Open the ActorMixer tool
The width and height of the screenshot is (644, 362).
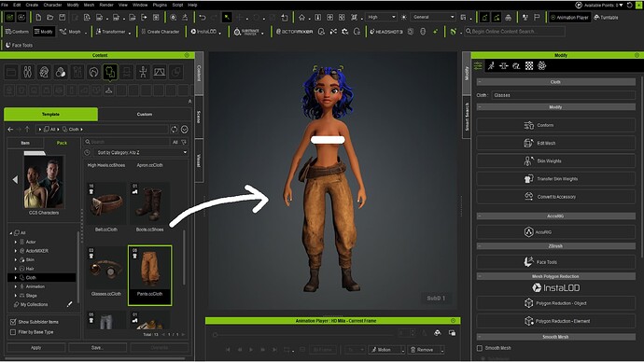[295, 32]
